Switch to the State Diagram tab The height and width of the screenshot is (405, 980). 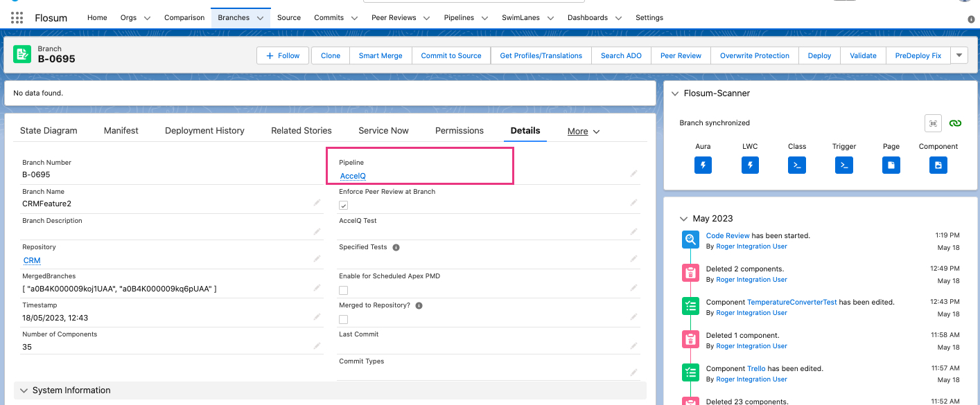pos(49,130)
